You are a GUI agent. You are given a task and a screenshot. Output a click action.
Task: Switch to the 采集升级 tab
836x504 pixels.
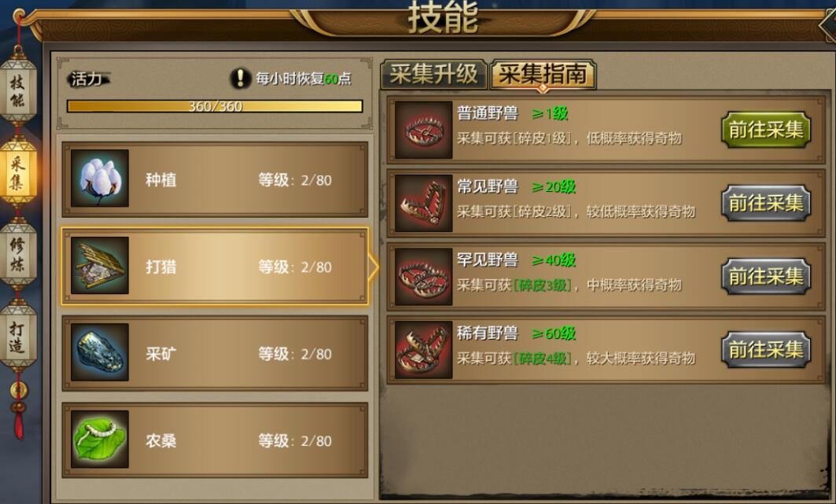point(433,74)
